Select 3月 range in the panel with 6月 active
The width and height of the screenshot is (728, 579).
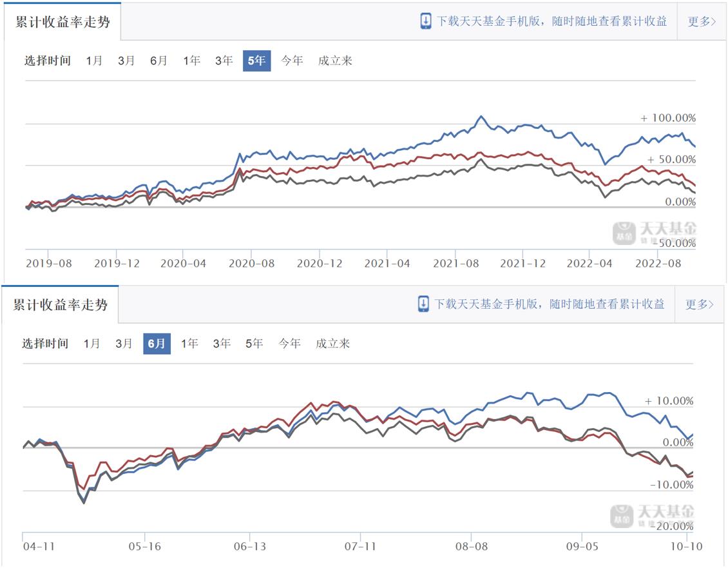coord(124,344)
